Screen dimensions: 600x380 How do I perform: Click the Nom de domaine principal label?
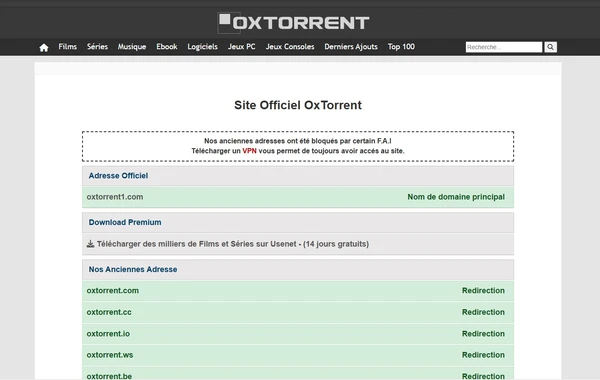(x=456, y=197)
